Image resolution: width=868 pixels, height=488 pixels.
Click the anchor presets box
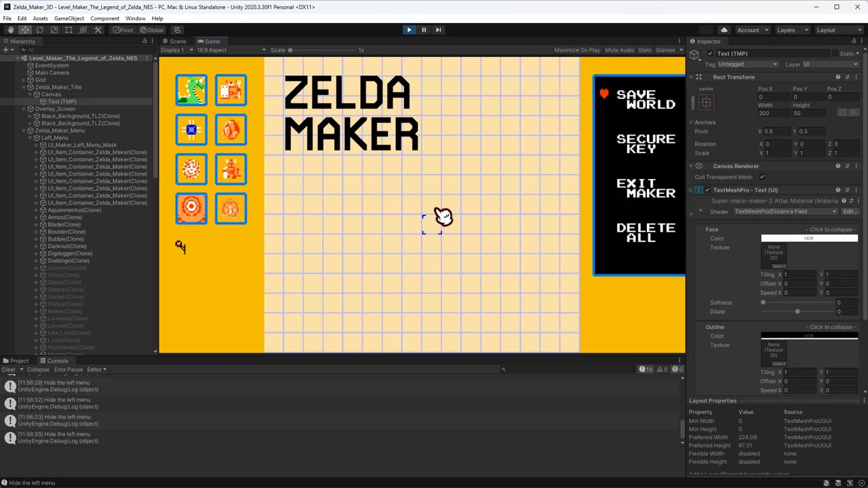(x=707, y=102)
